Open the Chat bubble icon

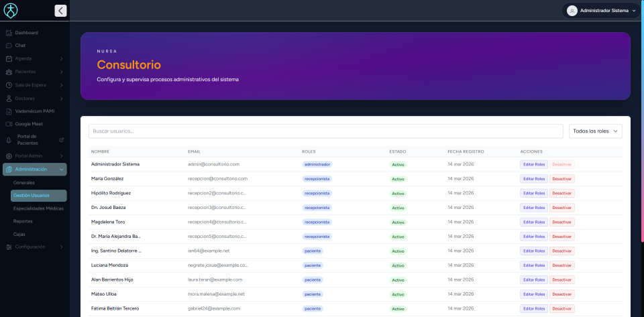tap(9, 46)
